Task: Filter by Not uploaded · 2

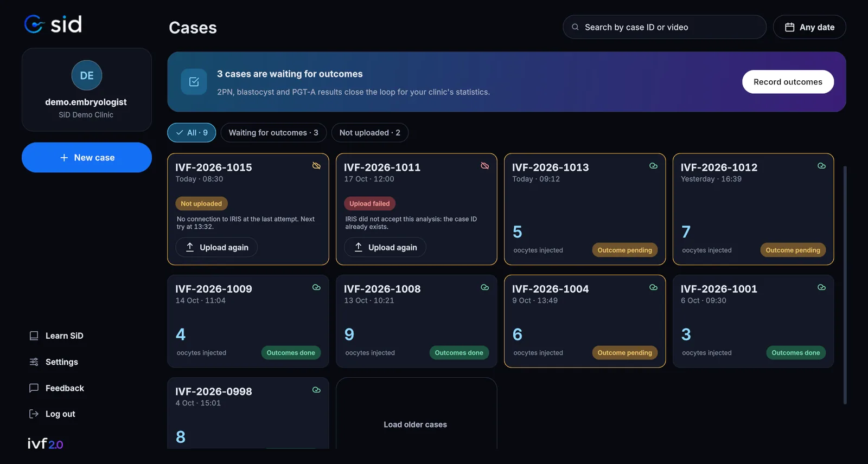Action: click(x=370, y=133)
